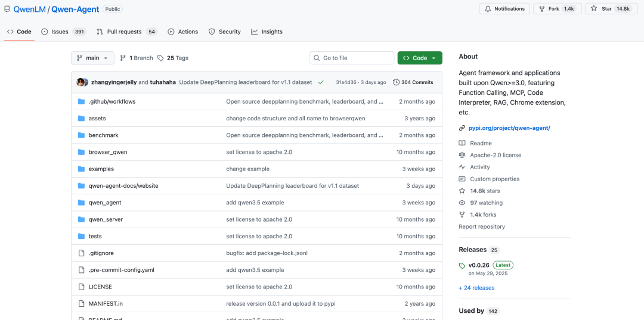Click commit message 'bugfix: add package-lock.jsonl'
Viewport: 644px width, 320px height.
(x=267, y=253)
